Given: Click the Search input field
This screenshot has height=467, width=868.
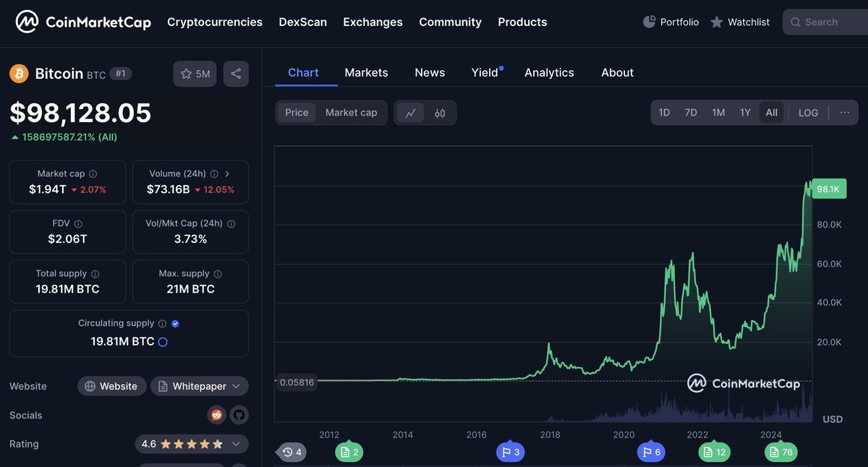Looking at the screenshot, I should click(x=828, y=22).
